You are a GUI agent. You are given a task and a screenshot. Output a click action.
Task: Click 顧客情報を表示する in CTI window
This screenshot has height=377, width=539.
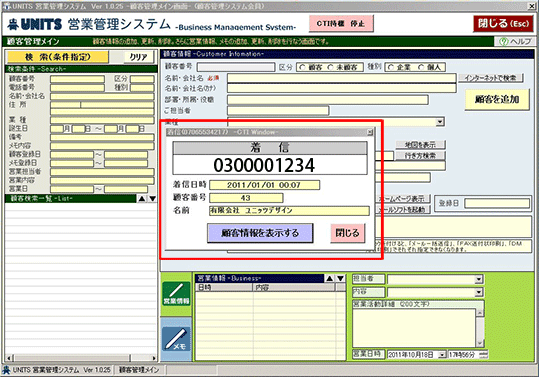260,233
